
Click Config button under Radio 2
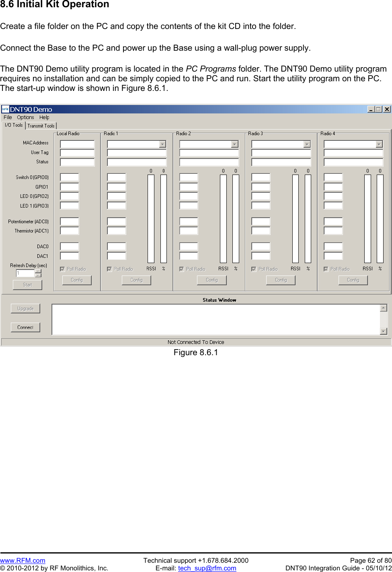(x=212, y=280)
